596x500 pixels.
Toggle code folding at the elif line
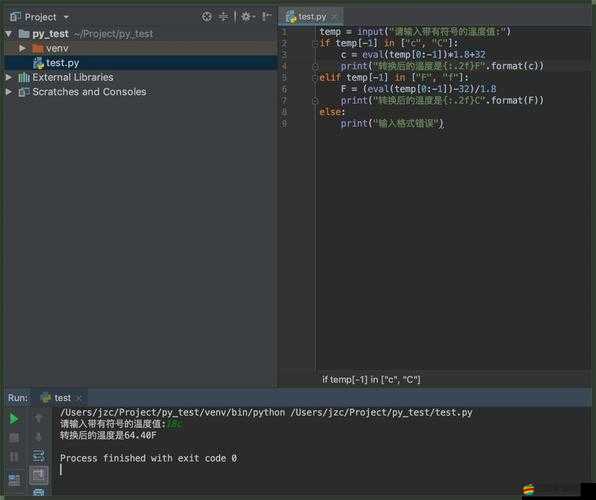[315, 78]
